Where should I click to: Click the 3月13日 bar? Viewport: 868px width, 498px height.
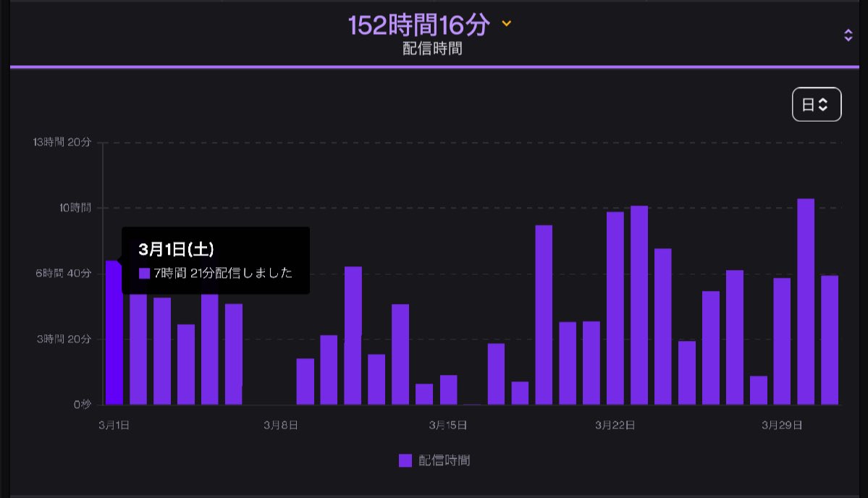pos(400,354)
